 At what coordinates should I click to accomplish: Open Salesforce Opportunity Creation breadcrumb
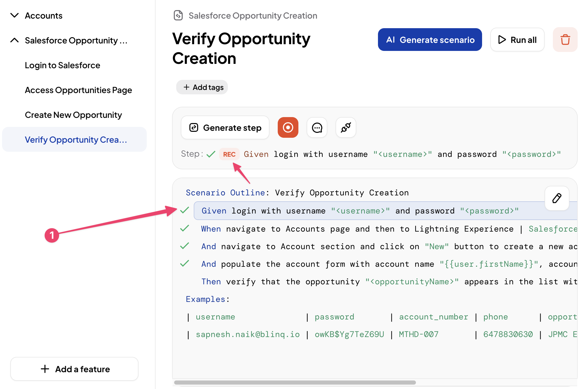[x=253, y=16]
